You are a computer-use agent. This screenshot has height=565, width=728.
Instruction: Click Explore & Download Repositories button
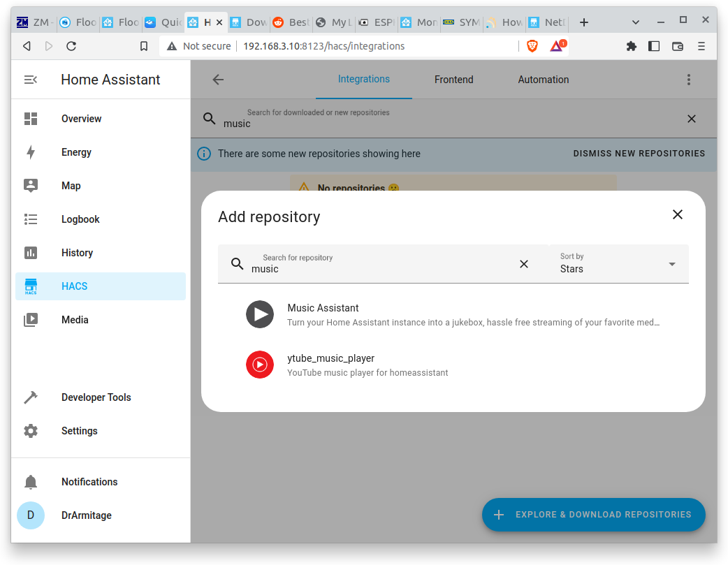pos(593,515)
